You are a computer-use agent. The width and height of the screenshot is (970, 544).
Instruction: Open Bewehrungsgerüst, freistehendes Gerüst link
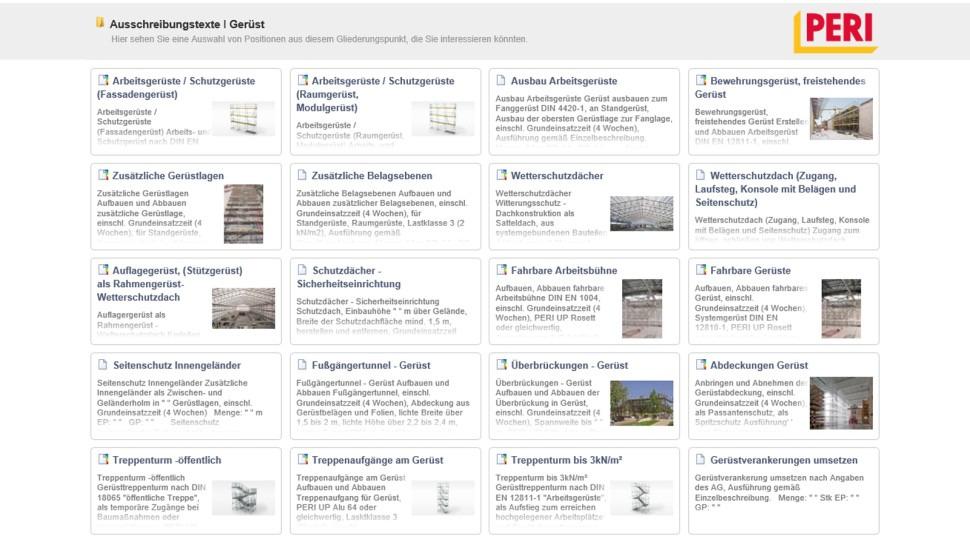[780, 87]
